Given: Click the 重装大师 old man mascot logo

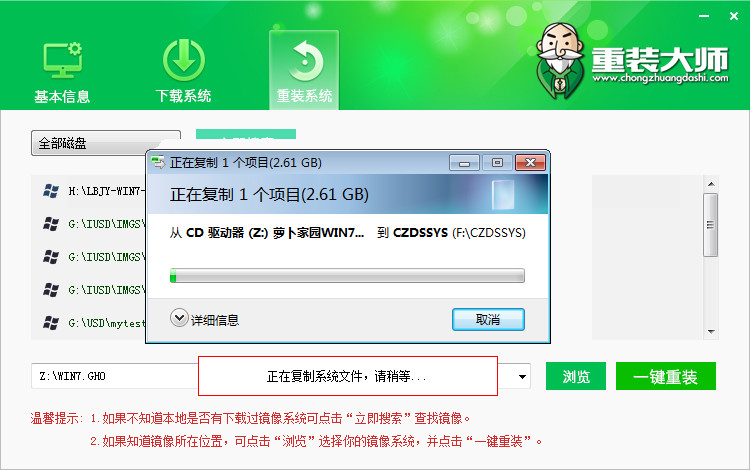Looking at the screenshot, I should pos(560,60).
